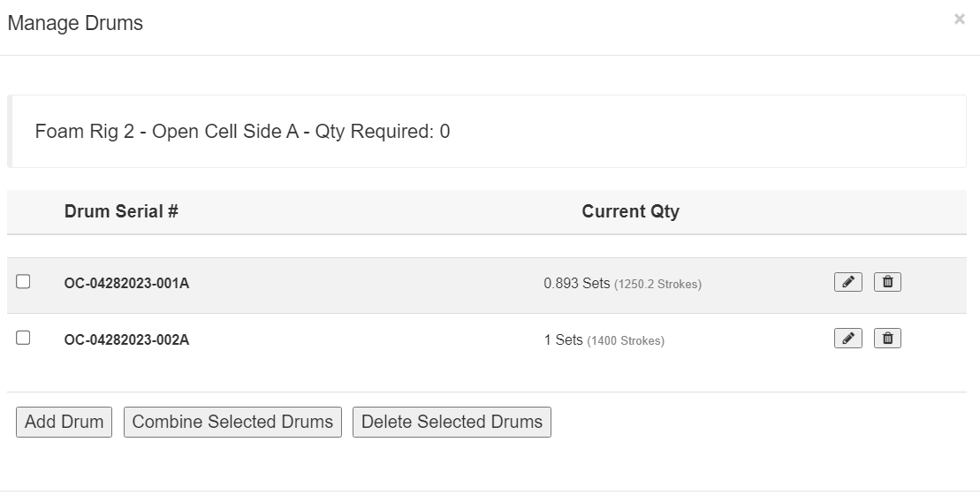Click pencil edit icon for drum 002A
The width and height of the screenshot is (980, 503).
coord(847,339)
